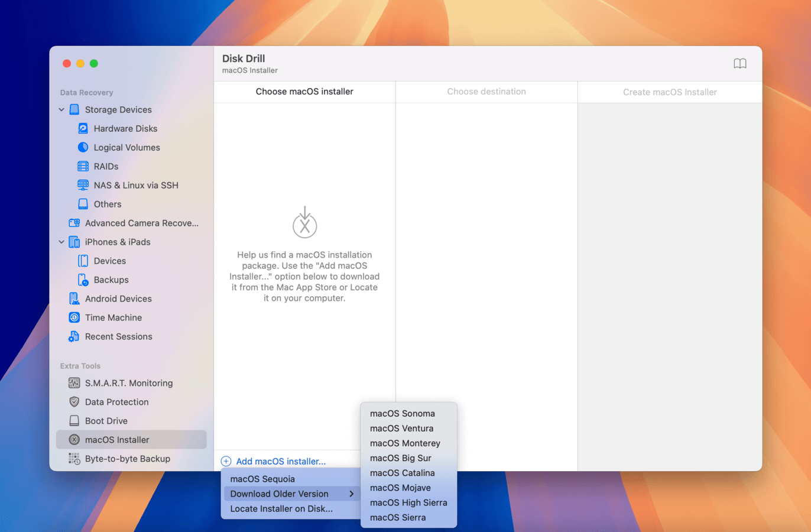This screenshot has width=811, height=532.
Task: Click the Data Protection shield icon
Action: (74, 402)
